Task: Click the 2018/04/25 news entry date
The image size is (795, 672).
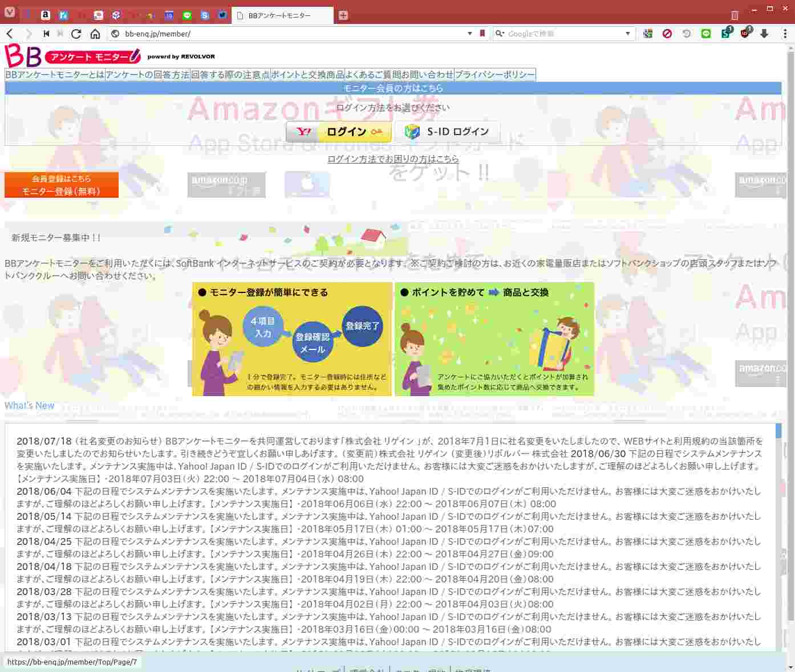Action: click(44, 541)
